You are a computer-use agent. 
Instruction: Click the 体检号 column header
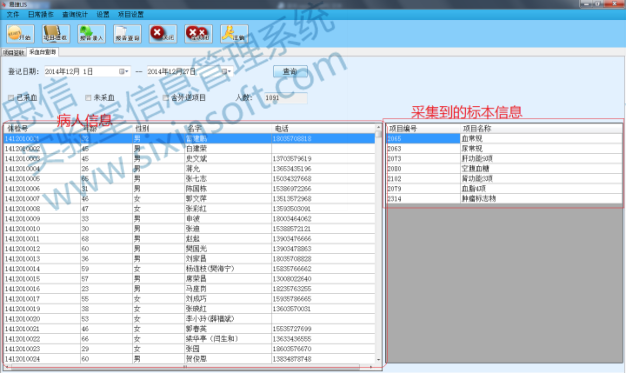point(42,128)
